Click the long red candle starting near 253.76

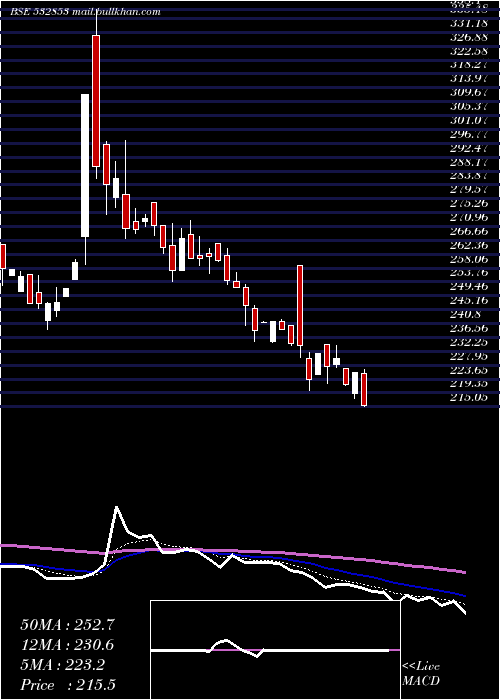coord(300,305)
